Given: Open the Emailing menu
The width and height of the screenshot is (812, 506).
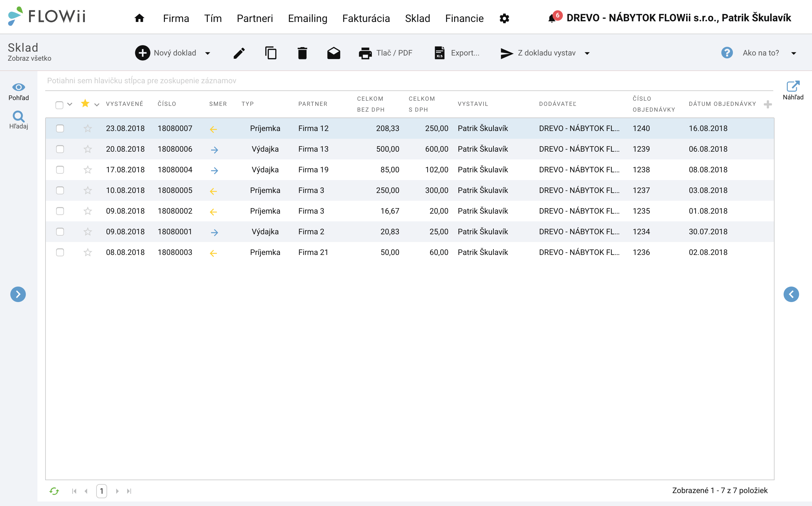Looking at the screenshot, I should click(308, 18).
